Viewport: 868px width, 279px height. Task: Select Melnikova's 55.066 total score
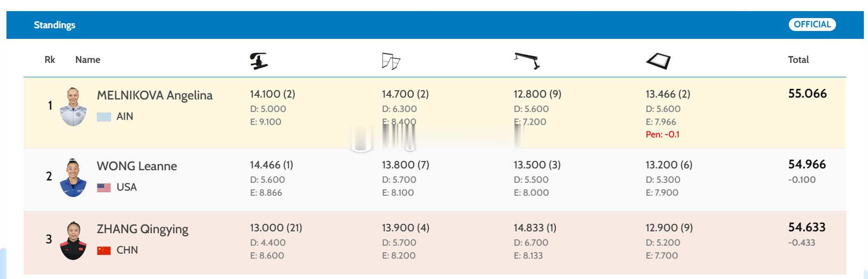807,94
